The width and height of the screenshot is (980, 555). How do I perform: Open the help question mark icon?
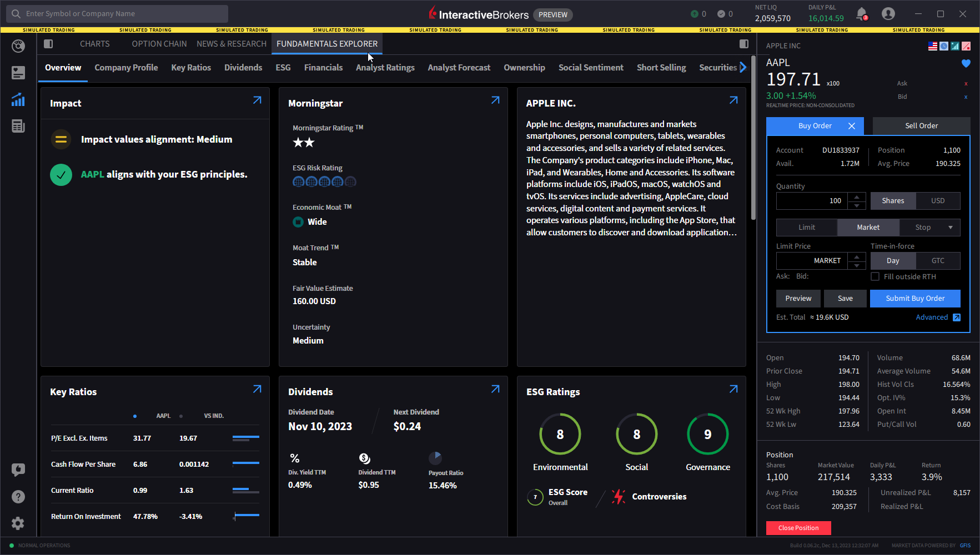(x=18, y=496)
